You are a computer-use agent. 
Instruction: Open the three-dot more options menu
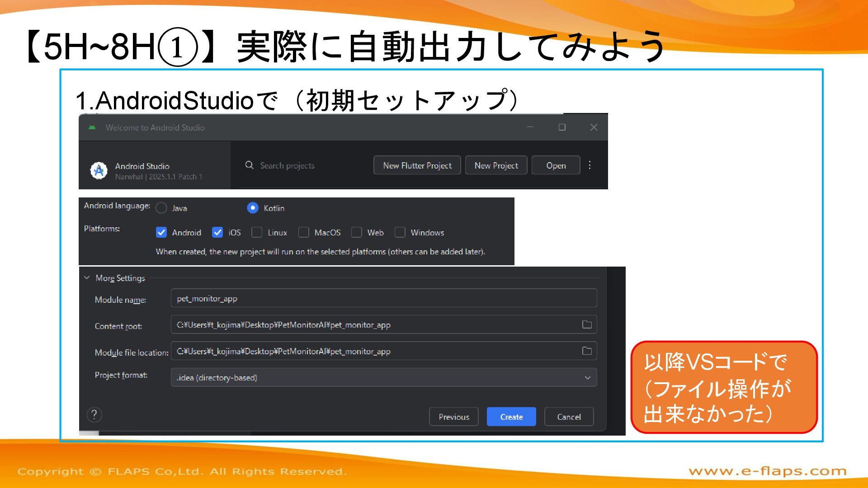590,165
